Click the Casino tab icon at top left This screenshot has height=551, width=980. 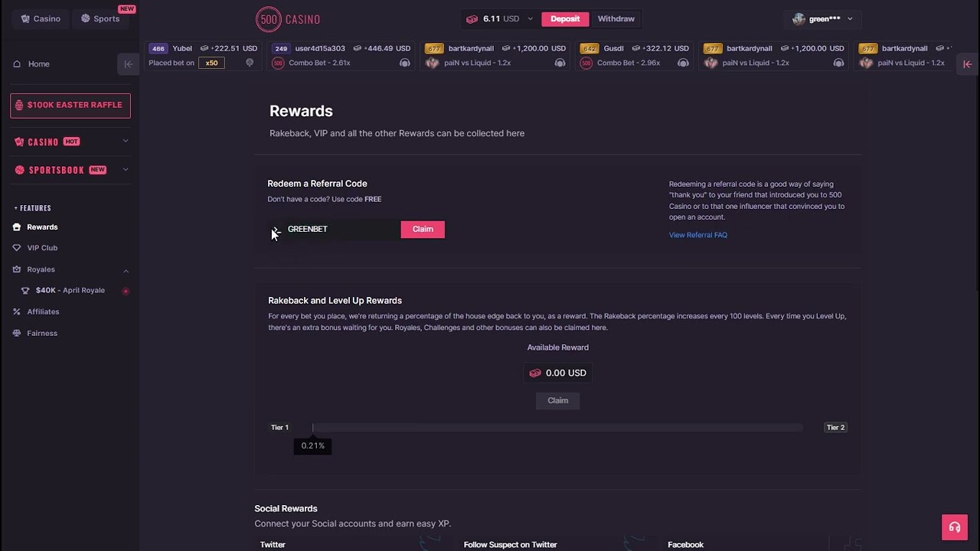(x=25, y=19)
